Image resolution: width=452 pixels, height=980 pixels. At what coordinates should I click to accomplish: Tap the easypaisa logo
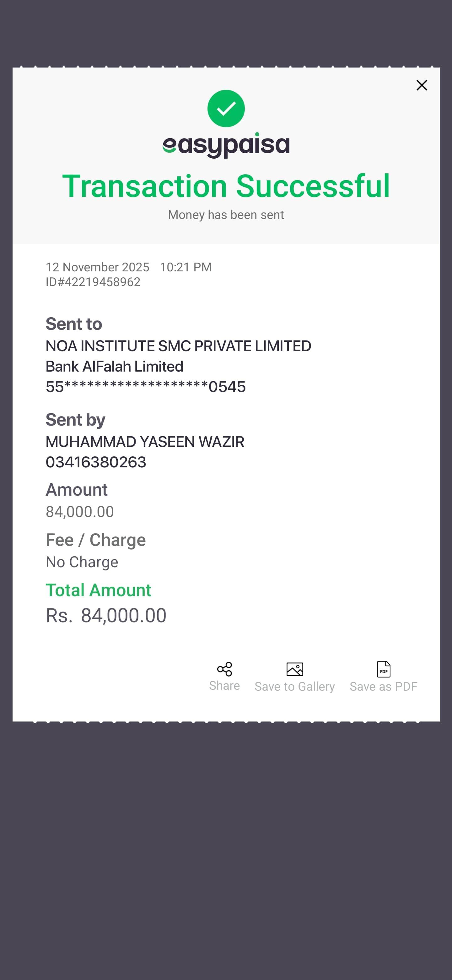point(226,144)
